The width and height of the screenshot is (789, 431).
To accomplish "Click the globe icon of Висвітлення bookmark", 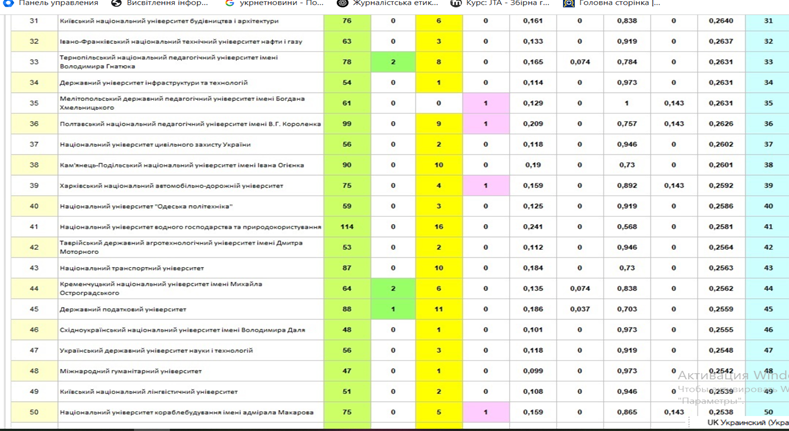I will [x=117, y=3].
